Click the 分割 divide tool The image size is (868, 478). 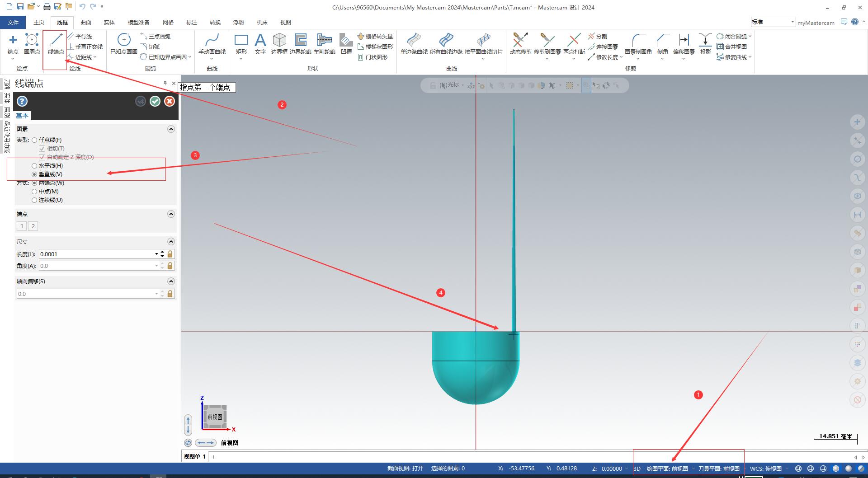(597, 36)
